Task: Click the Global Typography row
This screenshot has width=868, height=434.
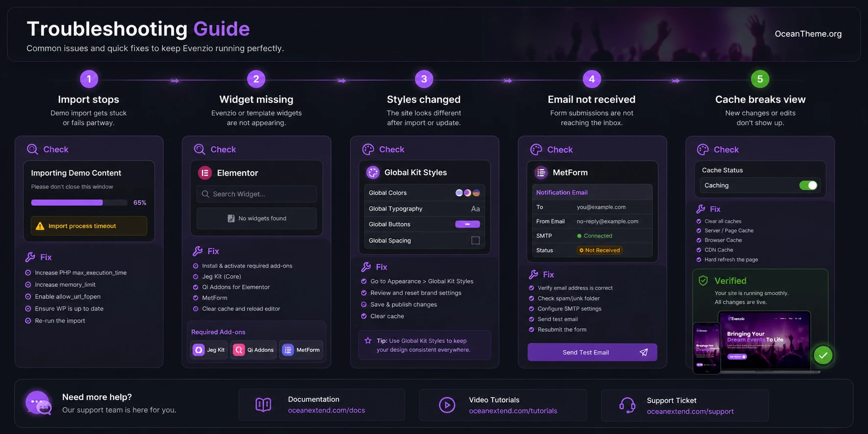Action: pyautogui.click(x=424, y=208)
